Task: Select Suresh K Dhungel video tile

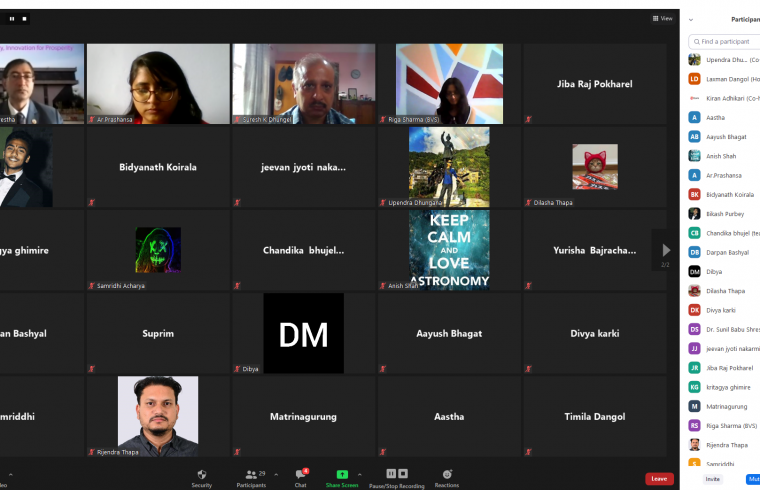Action: click(x=303, y=84)
